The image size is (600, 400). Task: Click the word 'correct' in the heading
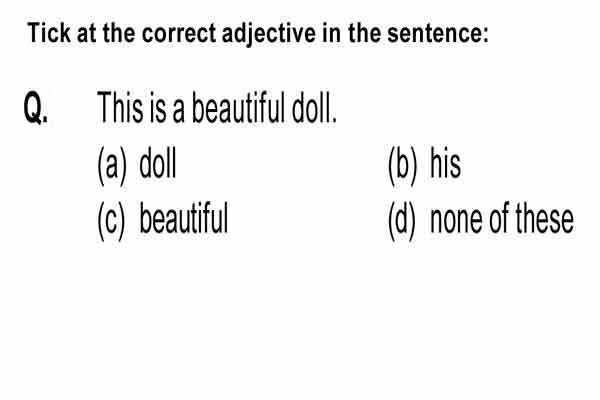[x=178, y=34]
